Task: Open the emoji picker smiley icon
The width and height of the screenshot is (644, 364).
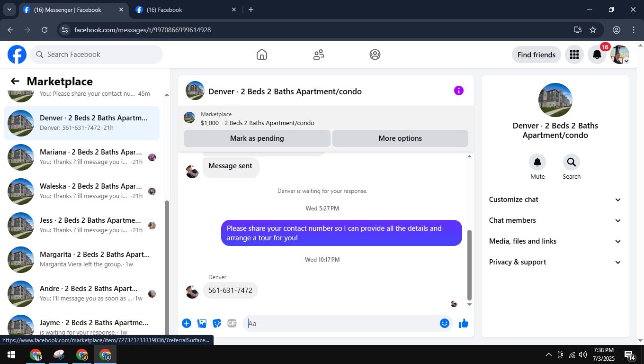Action: click(x=444, y=323)
